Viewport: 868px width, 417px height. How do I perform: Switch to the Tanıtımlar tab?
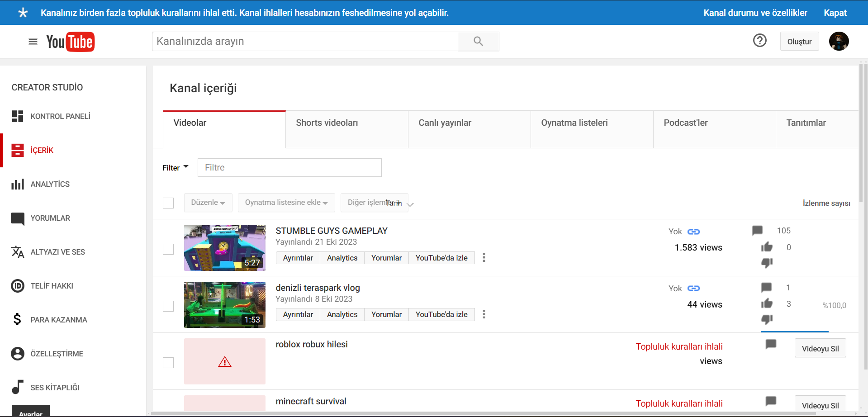pos(817,129)
